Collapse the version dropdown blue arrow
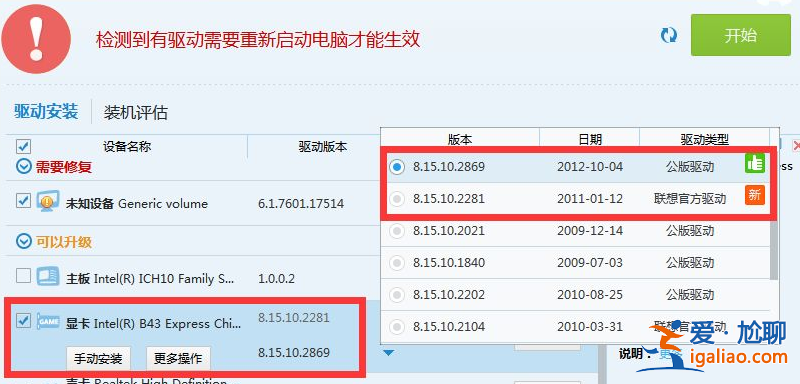800x384 pixels. (389, 353)
